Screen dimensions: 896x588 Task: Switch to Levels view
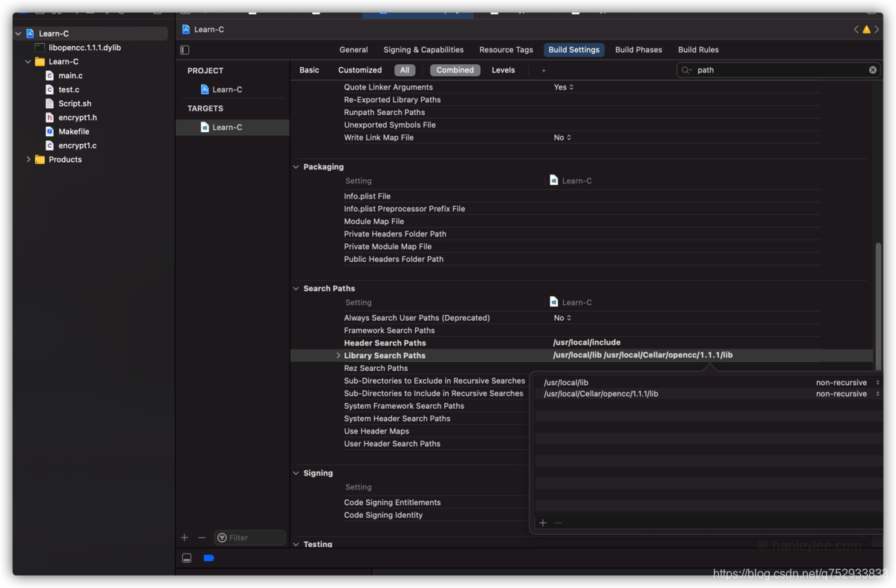click(503, 70)
